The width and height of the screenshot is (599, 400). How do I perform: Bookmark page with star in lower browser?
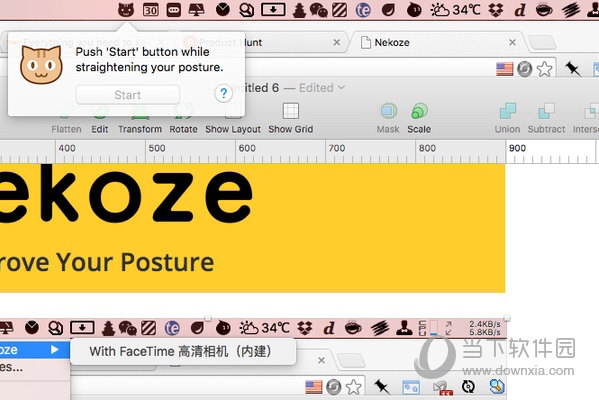[x=354, y=387]
